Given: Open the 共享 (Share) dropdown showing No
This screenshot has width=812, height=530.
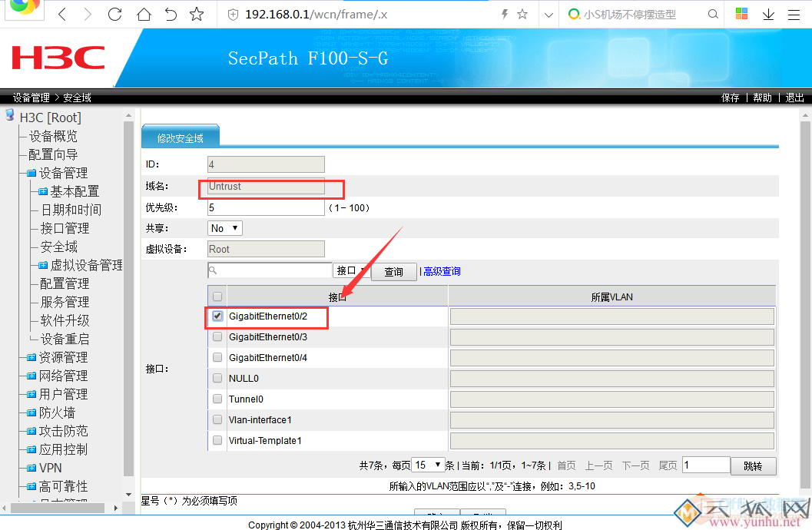Looking at the screenshot, I should coord(224,227).
